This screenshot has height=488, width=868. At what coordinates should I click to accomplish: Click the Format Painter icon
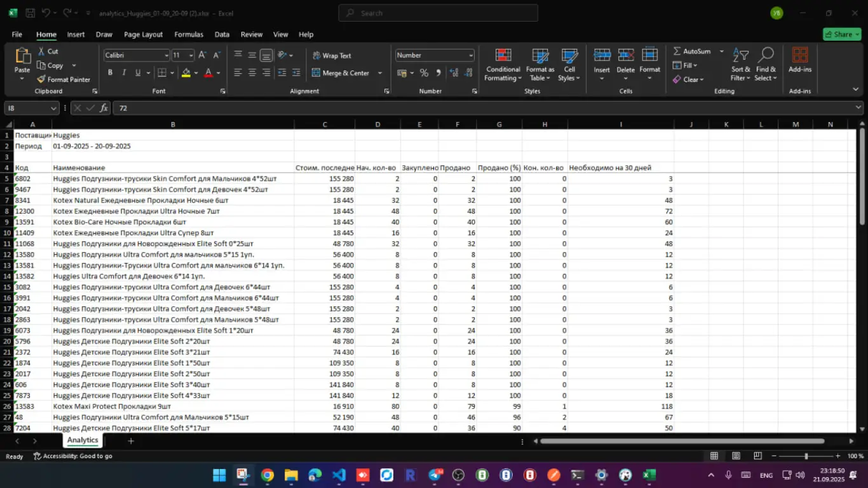click(x=41, y=79)
